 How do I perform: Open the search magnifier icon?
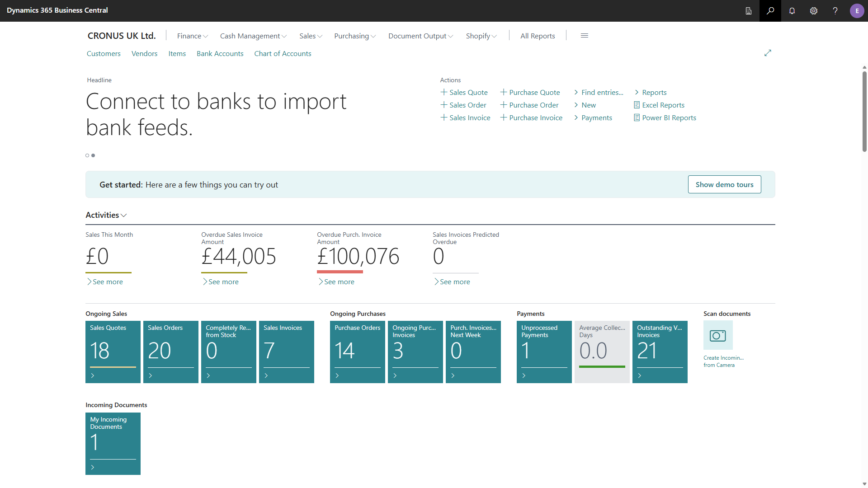point(770,11)
